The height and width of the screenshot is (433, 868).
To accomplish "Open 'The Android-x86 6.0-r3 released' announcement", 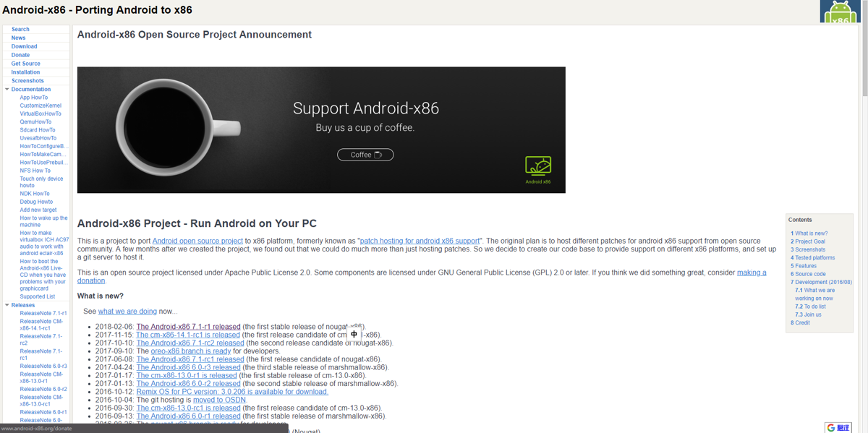I will click(x=188, y=367).
